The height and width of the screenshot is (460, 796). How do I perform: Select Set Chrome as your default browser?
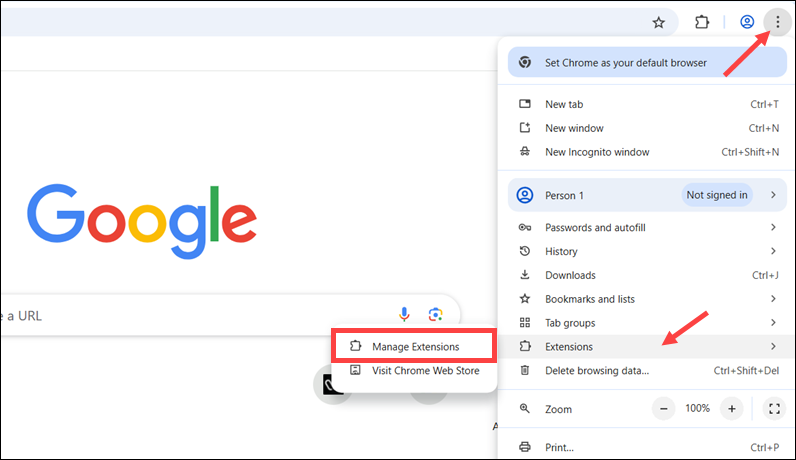(647, 62)
